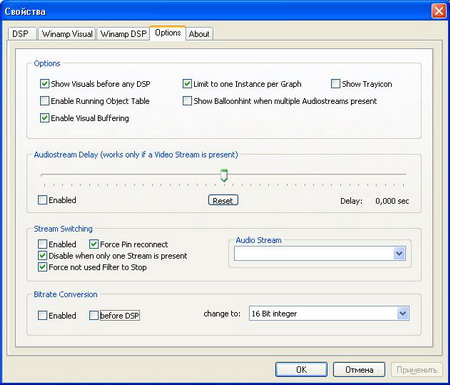Enable Running Object Table checkbox

pyautogui.click(x=45, y=101)
